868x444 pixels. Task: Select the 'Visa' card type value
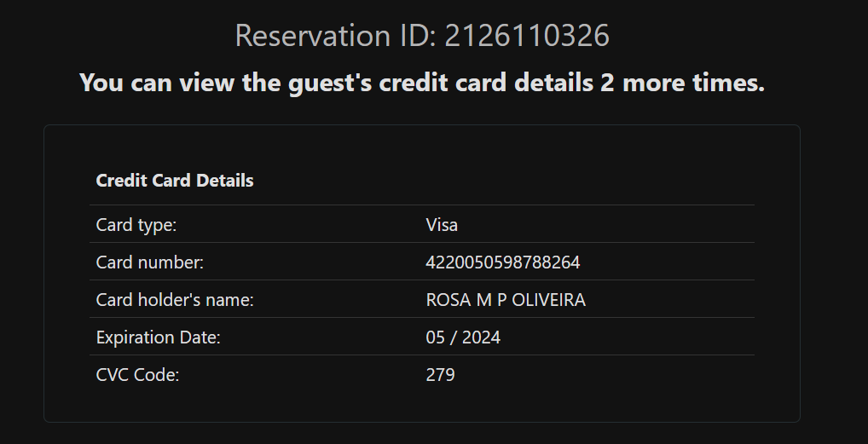pyautogui.click(x=442, y=225)
